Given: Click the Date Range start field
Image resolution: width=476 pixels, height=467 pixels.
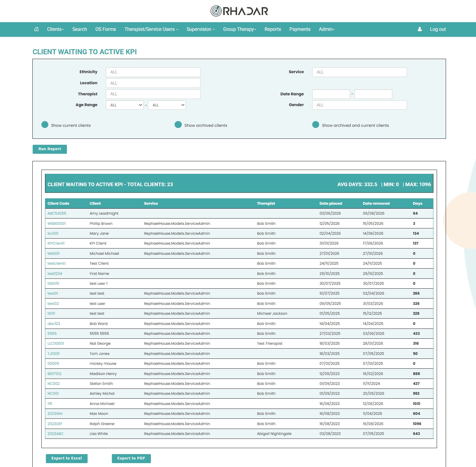Looking at the screenshot, I should point(331,94).
